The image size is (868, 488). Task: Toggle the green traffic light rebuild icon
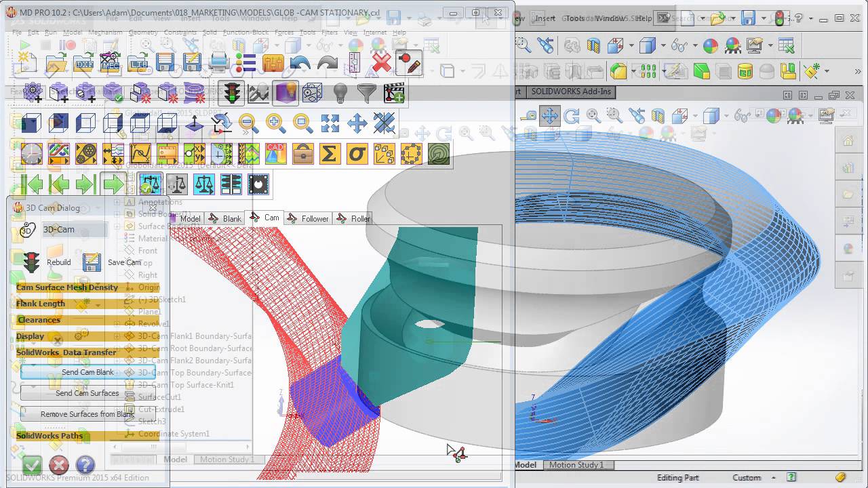point(233,93)
